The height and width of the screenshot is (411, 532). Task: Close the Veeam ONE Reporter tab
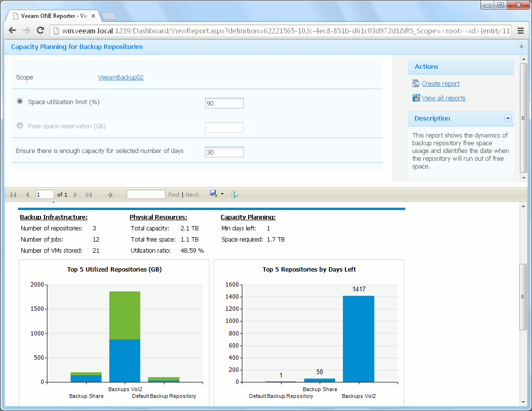click(93, 16)
